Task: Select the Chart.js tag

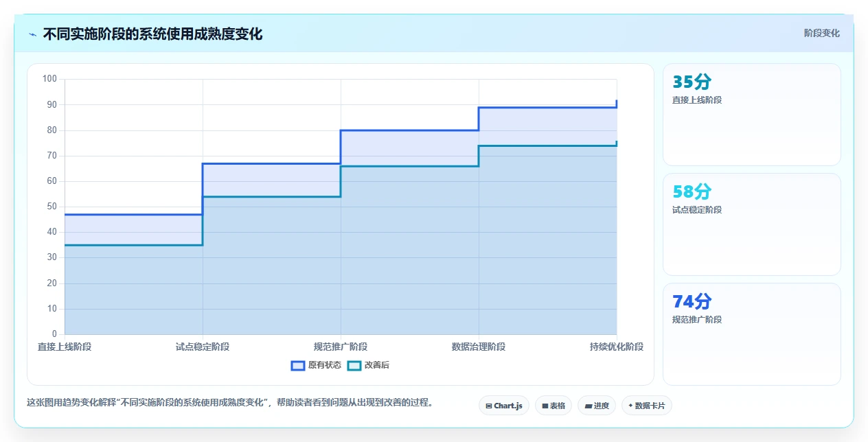Action: point(504,406)
